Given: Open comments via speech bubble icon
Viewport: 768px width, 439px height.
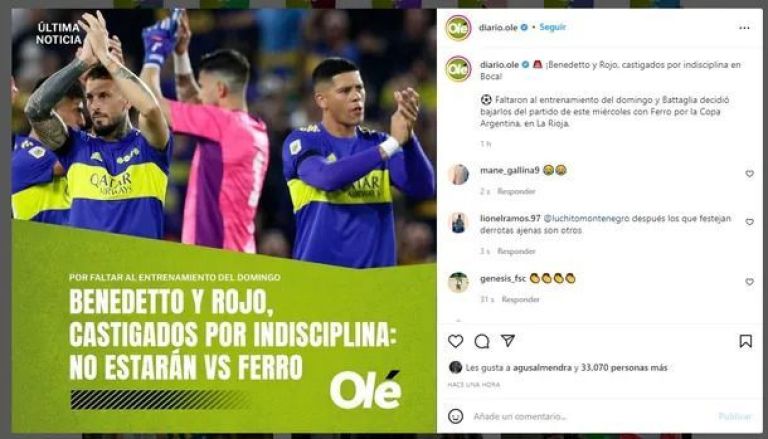Looking at the screenshot, I should (482, 341).
